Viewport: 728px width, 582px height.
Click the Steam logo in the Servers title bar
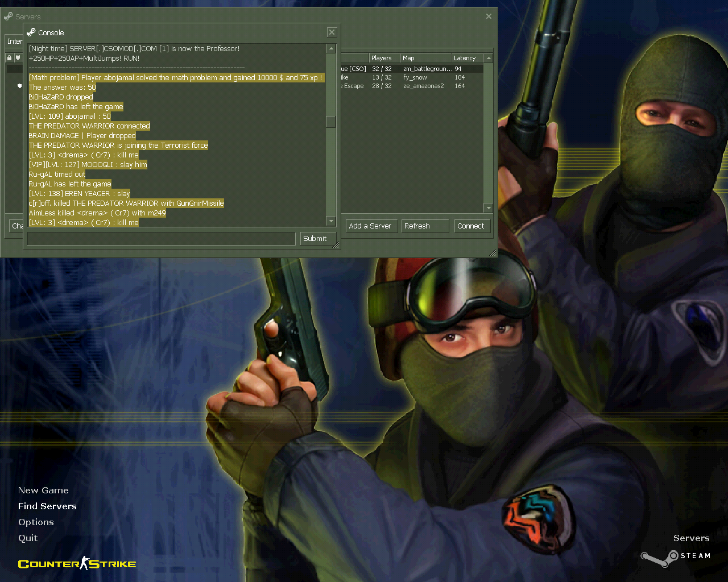(9, 16)
